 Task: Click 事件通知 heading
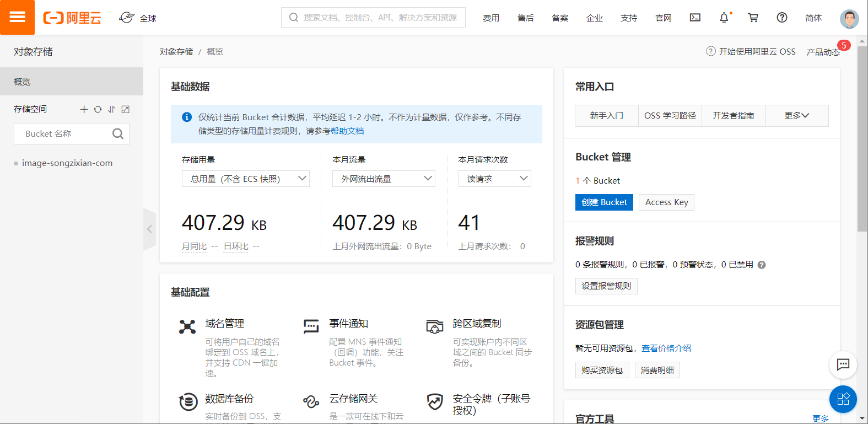tap(349, 324)
